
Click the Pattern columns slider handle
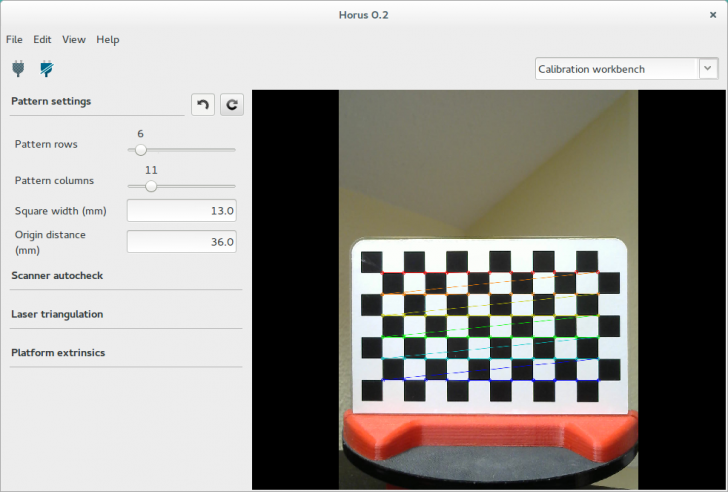coord(150,186)
